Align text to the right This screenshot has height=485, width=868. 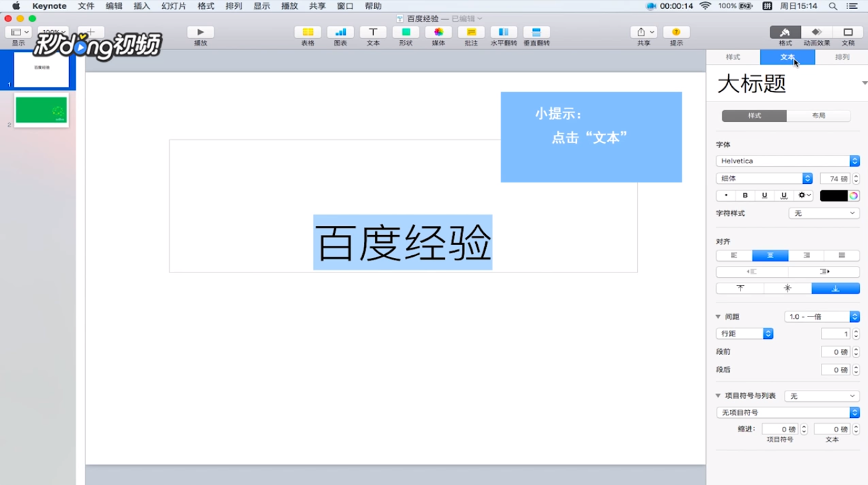(x=806, y=255)
